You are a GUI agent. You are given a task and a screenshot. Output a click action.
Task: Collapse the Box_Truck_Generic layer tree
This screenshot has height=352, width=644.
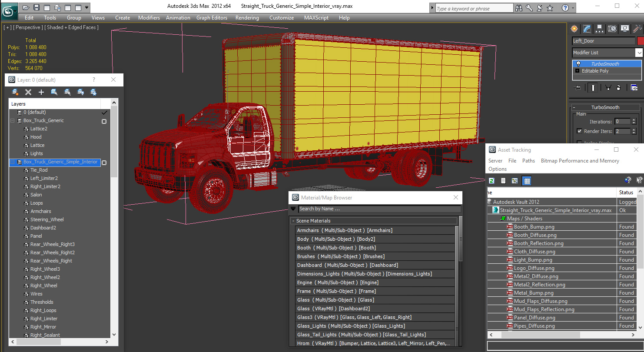tap(13, 121)
